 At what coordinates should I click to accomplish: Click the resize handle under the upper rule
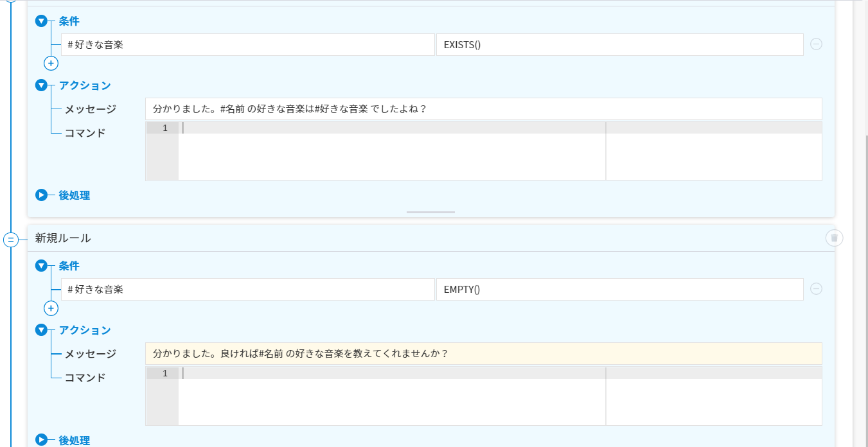(x=430, y=212)
